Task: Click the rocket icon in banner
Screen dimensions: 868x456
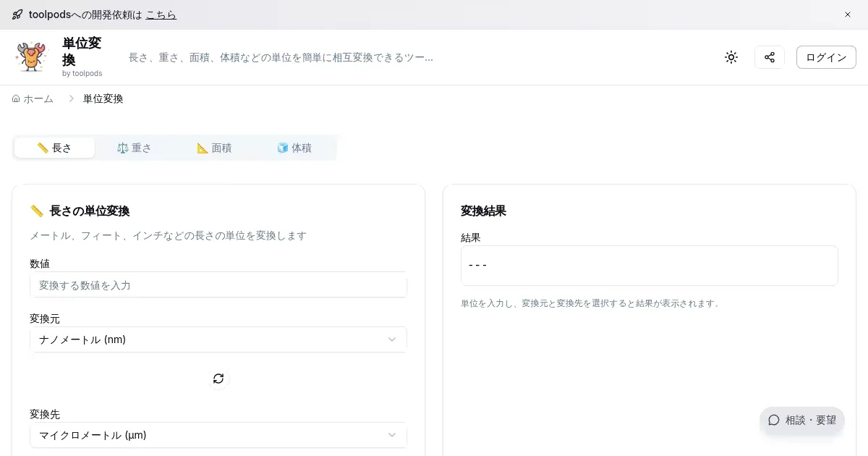Action: pyautogui.click(x=17, y=14)
